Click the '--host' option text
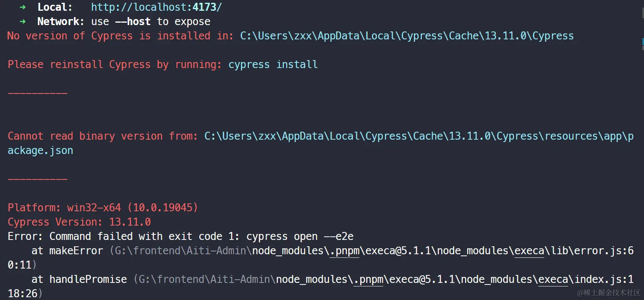The image size is (644, 300). click(133, 21)
